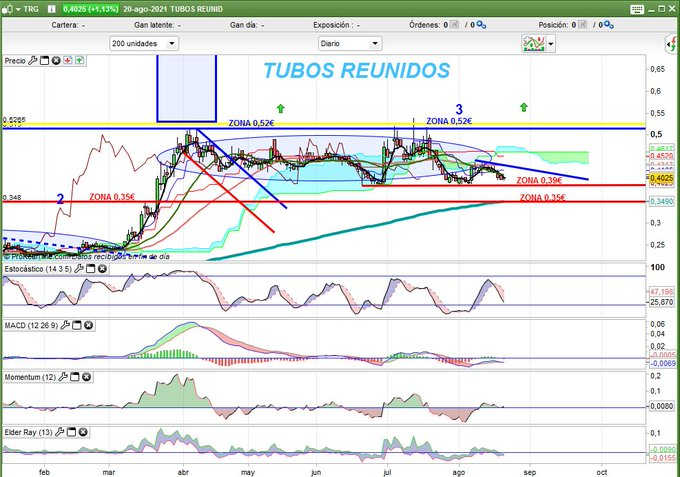
Task: Click the TRG ticker text in title bar
Action: (x=31, y=9)
